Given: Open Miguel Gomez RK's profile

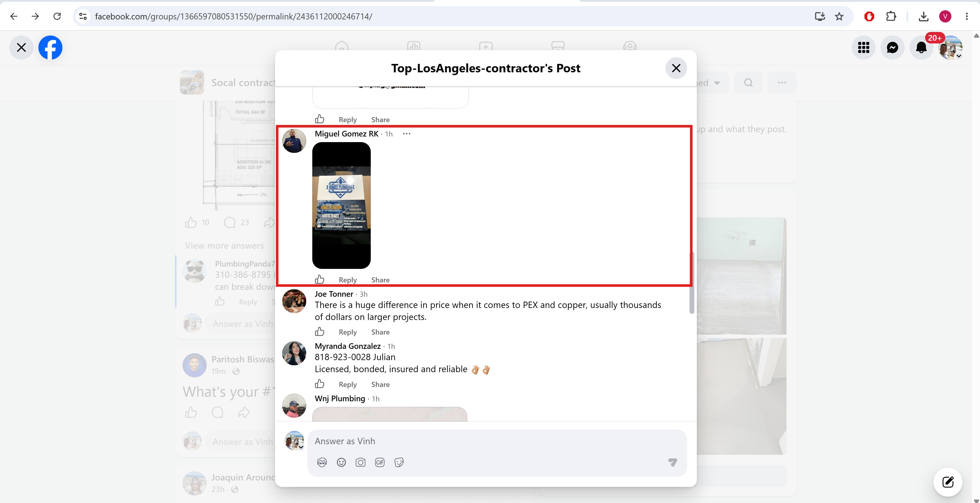Looking at the screenshot, I should click(346, 134).
